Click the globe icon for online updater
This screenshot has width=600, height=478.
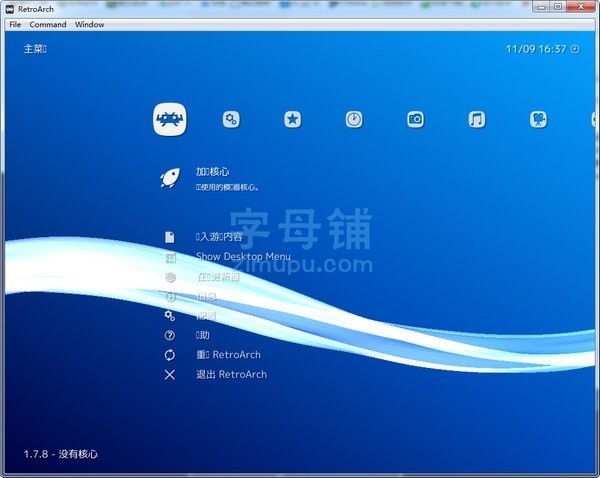170,277
